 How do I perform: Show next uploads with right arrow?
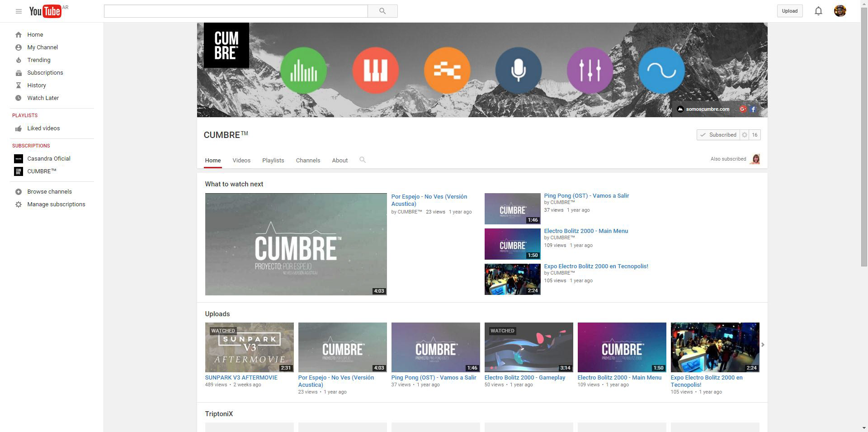point(763,345)
